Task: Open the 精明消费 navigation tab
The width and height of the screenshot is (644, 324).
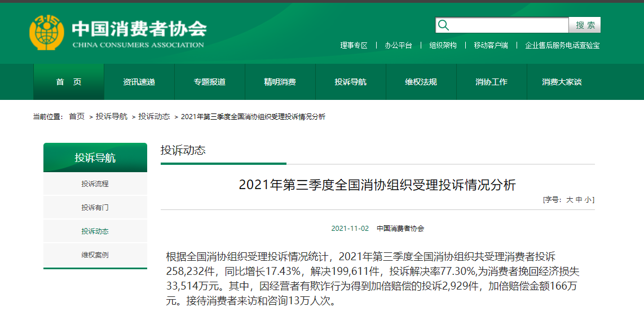Action: pos(280,82)
